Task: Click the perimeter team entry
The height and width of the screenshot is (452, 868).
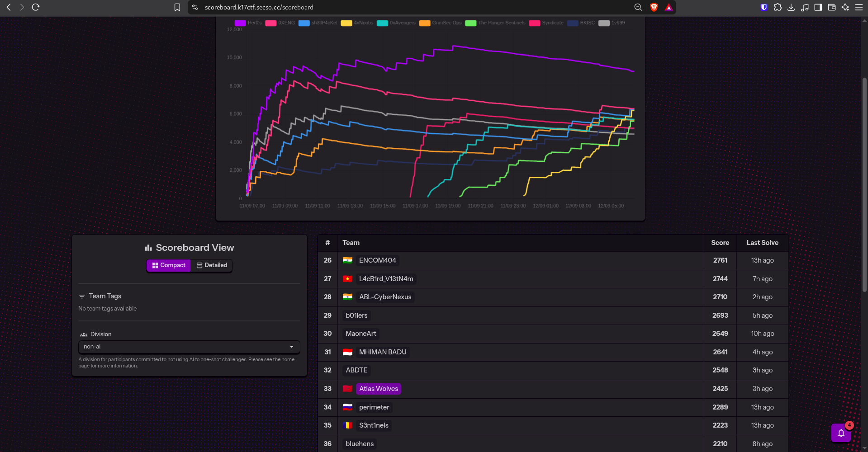Action: [x=374, y=407]
